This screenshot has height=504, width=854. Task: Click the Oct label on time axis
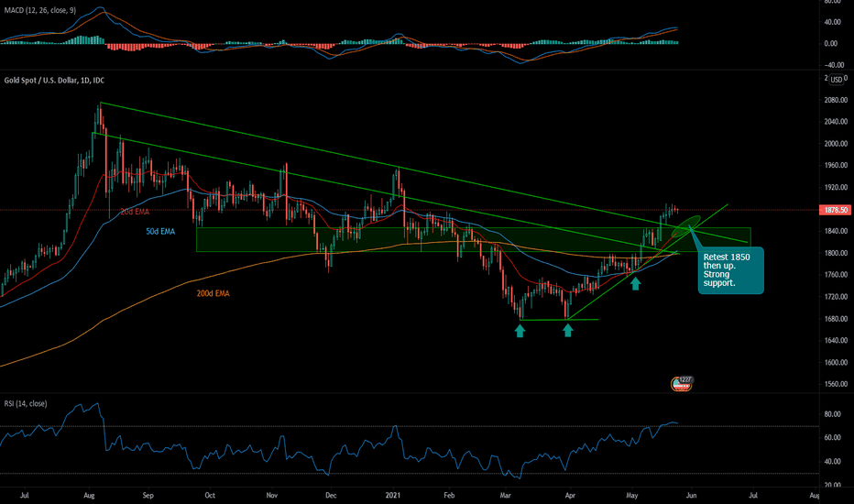[x=210, y=496]
